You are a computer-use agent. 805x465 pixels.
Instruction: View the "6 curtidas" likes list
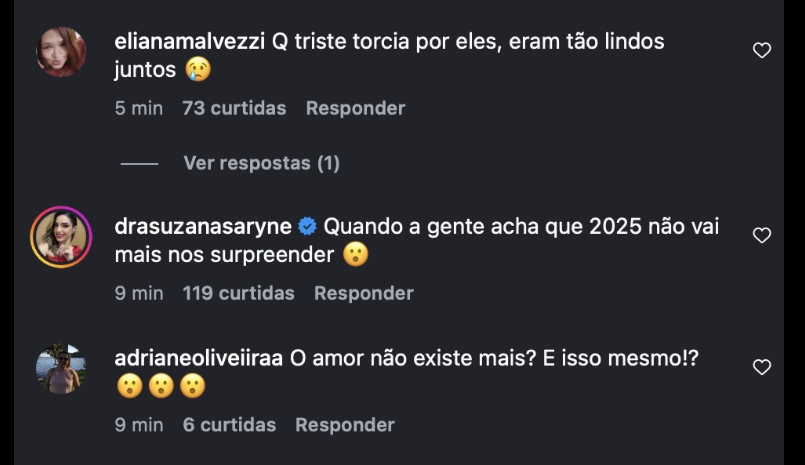pyautogui.click(x=229, y=425)
